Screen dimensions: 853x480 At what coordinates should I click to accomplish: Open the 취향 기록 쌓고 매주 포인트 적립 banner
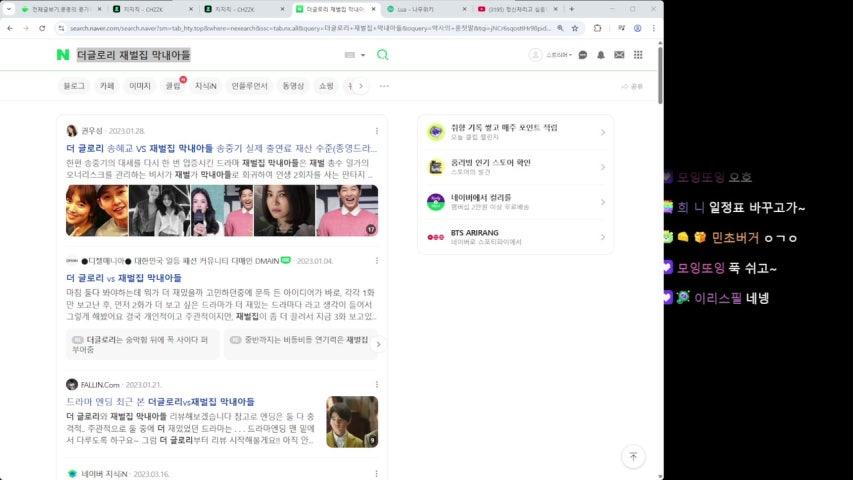[515, 132]
